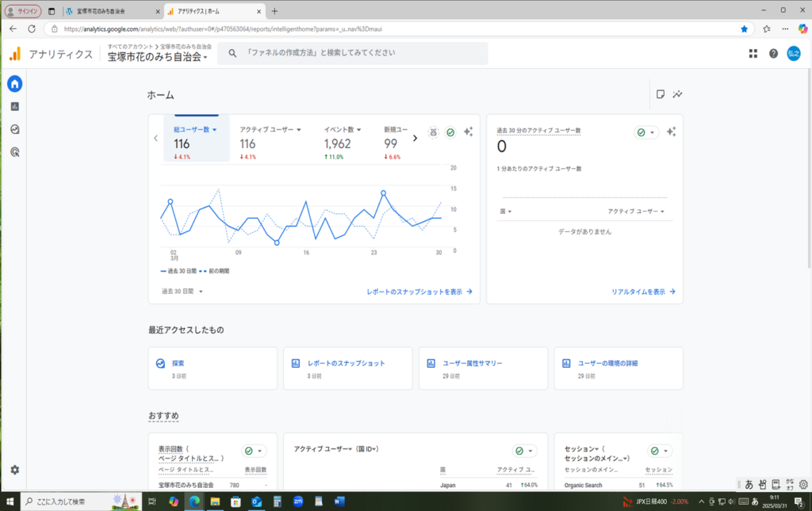
Task: Expand the 過去 30 日間 date range dropdown
Action: 183,292
